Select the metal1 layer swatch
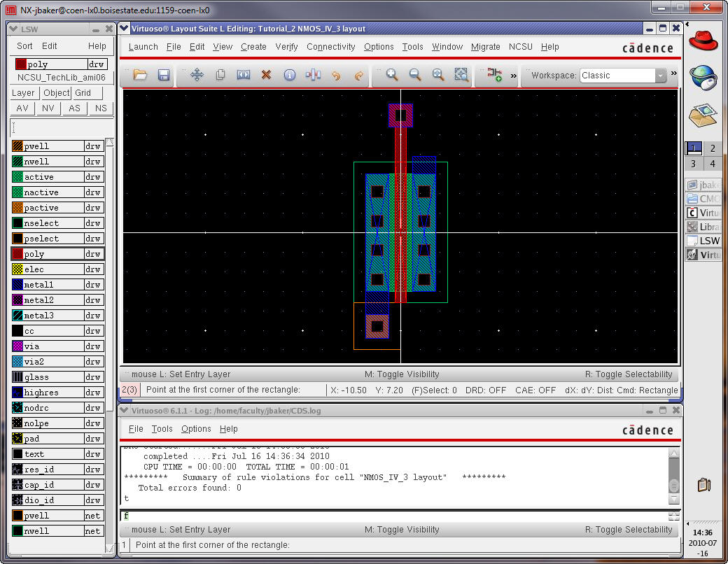 coord(18,285)
